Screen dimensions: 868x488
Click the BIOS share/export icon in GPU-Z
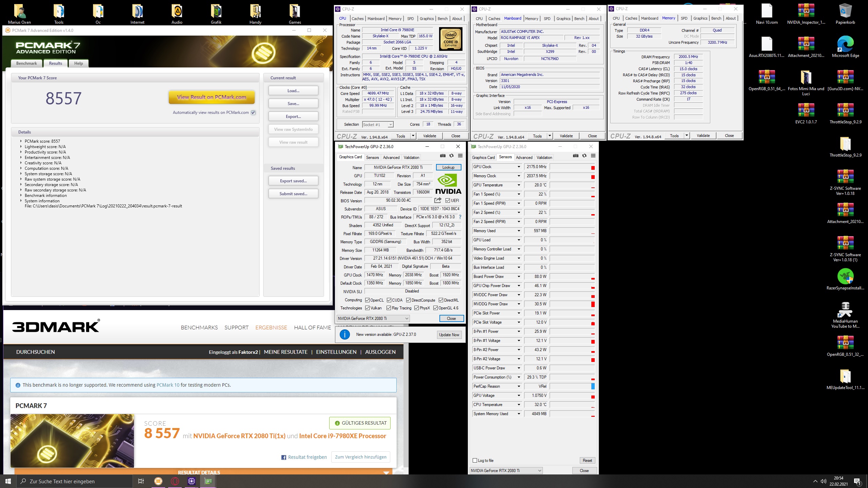click(438, 200)
